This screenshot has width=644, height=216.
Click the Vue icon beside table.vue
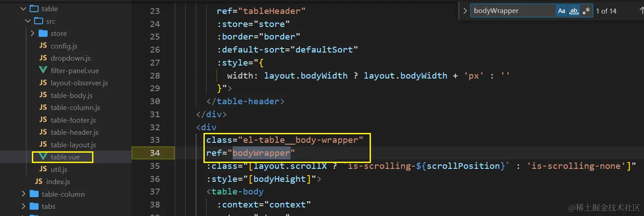pyautogui.click(x=43, y=157)
